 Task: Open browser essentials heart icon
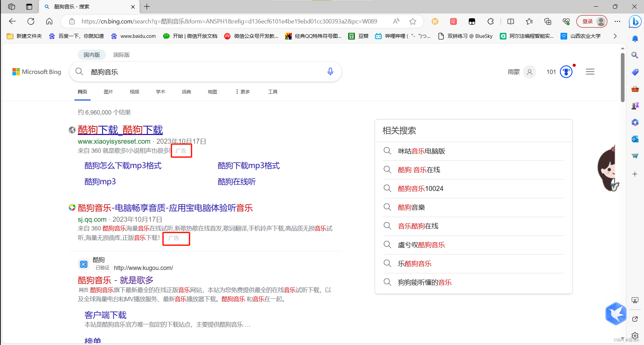tap(566, 21)
